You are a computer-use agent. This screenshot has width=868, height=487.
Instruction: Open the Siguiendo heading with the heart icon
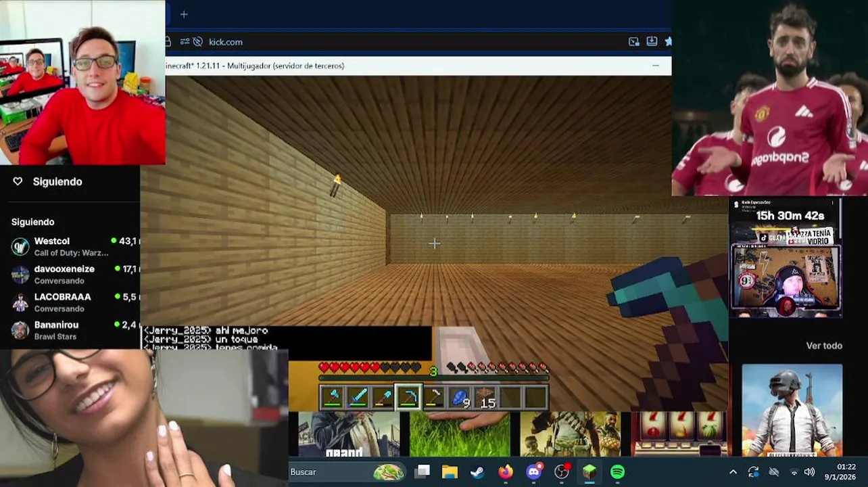[47, 181]
